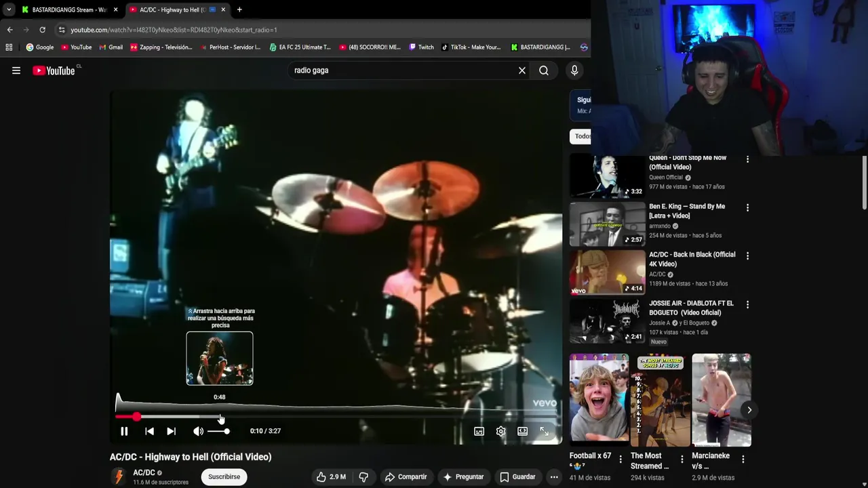Open the Twitch bookmark

(x=421, y=47)
